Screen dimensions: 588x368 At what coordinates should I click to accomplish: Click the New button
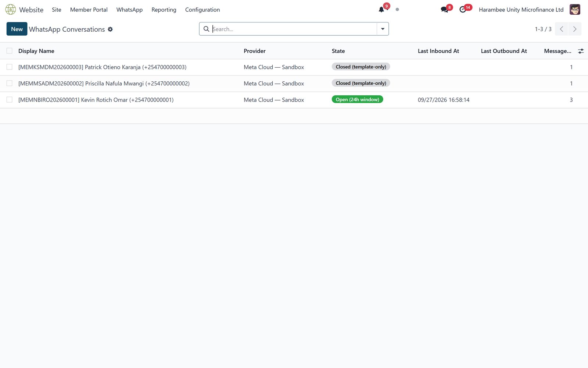click(17, 29)
